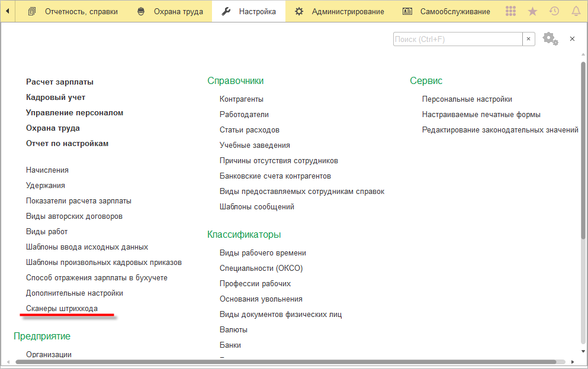Close the settings panel with X
Screen dimensions: 588x369
pyautogui.click(x=572, y=38)
